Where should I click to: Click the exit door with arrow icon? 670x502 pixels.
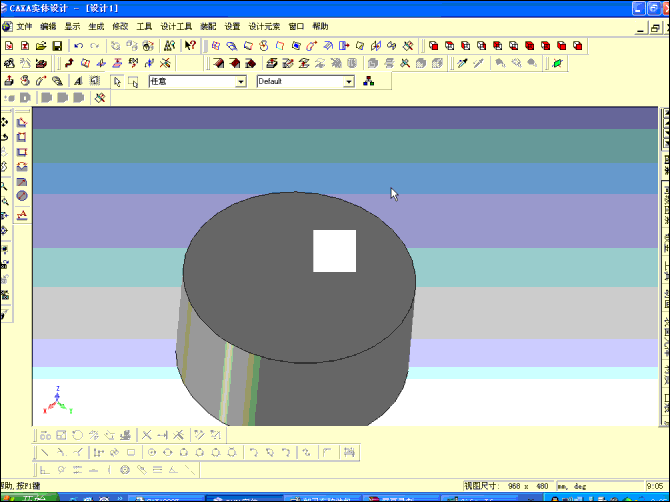[344, 46]
